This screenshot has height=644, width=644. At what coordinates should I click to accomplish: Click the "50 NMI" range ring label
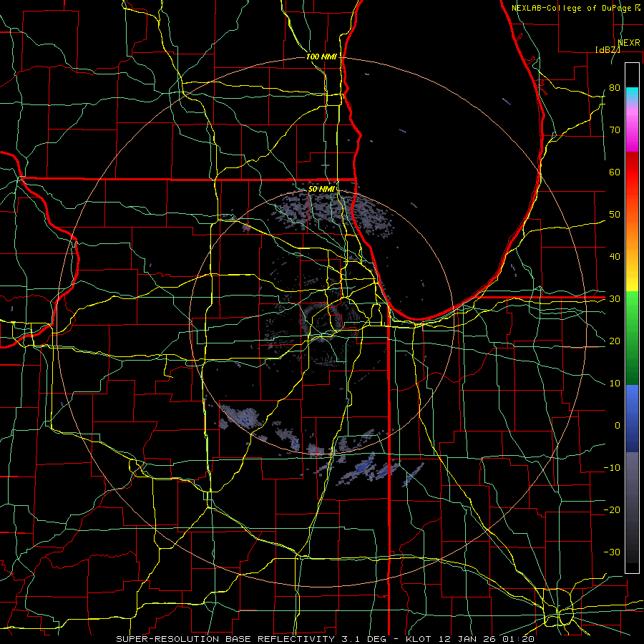(321, 190)
